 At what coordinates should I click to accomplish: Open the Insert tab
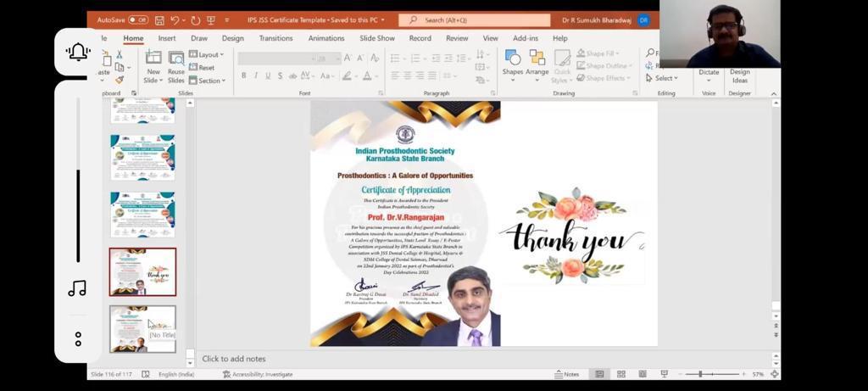(167, 38)
